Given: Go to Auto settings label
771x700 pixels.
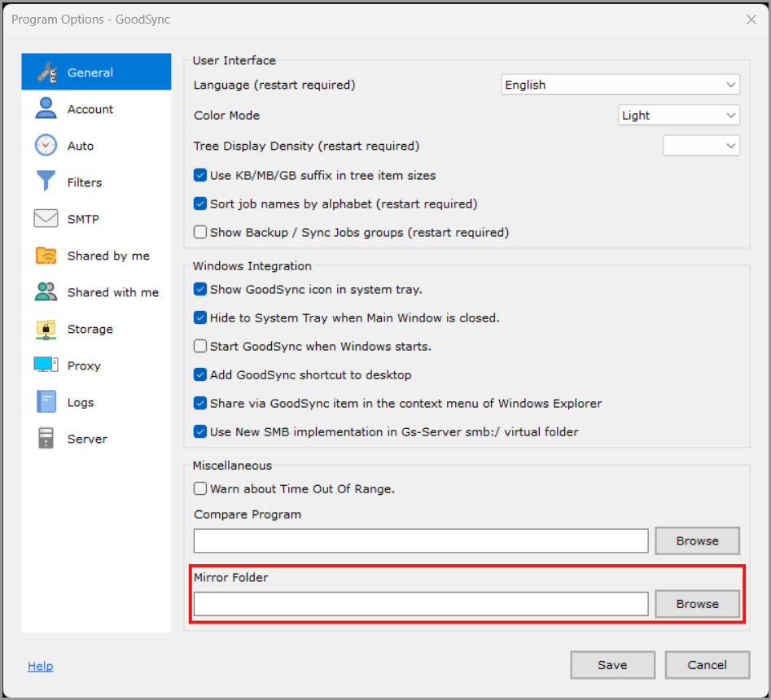Looking at the screenshot, I should click(x=80, y=146).
